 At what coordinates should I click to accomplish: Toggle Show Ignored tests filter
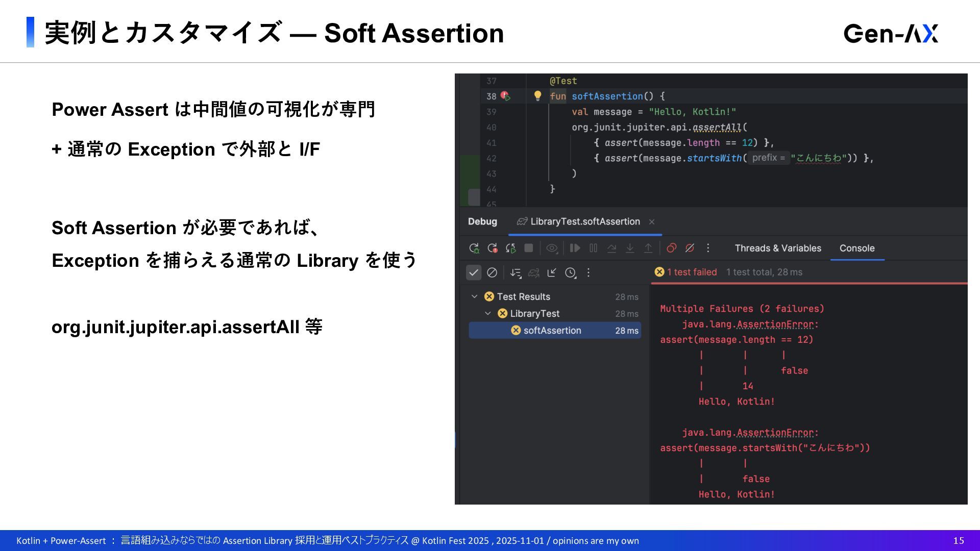[492, 273]
